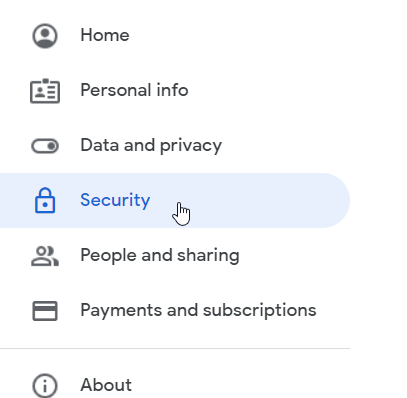Click the word 'privacy' in the navigation list
407x398 pixels.
coord(191,146)
